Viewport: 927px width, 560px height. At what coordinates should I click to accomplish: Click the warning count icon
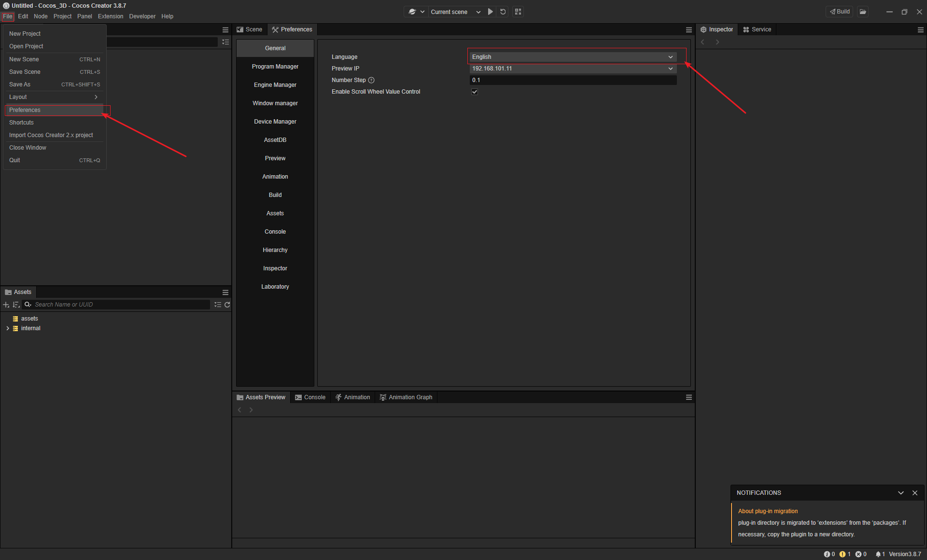coord(843,554)
